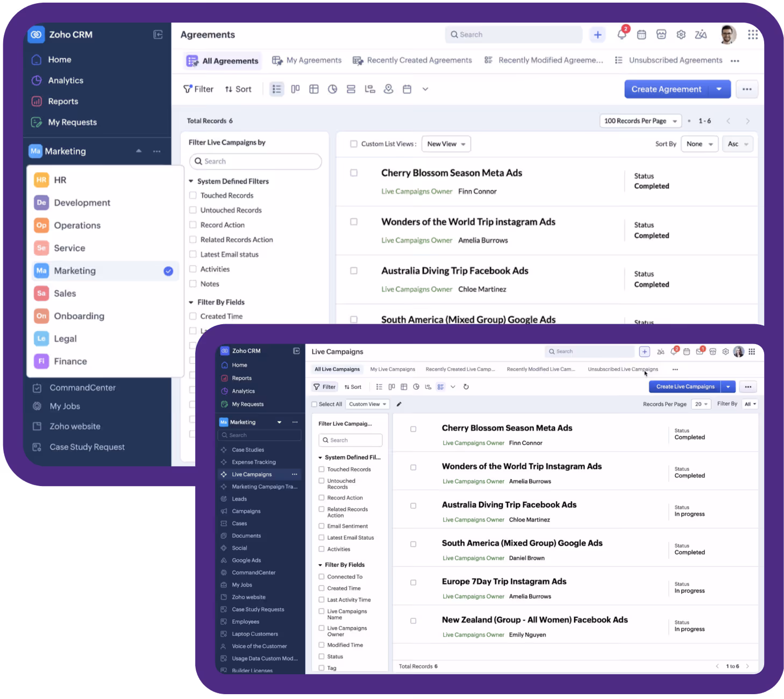The height and width of the screenshot is (699, 784).
Task: Select Finance team space
Action: pos(105,361)
